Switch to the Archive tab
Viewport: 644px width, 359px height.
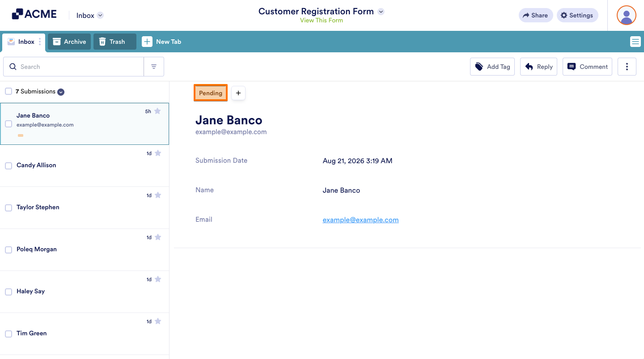(69, 42)
